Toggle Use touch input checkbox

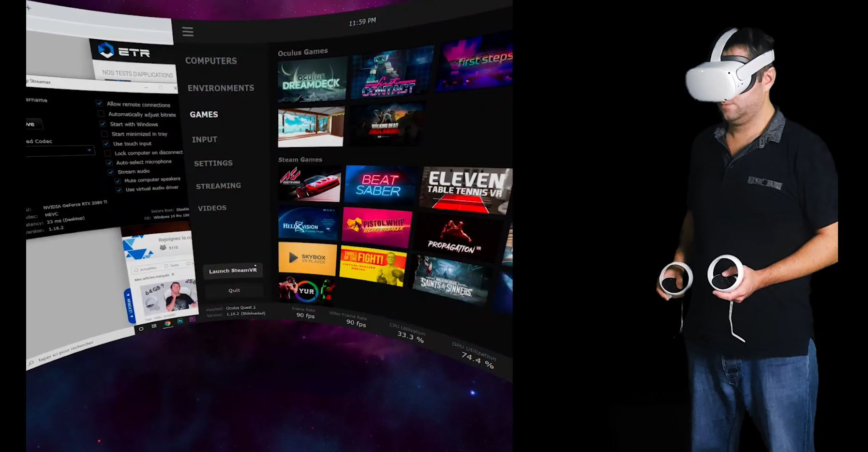(x=106, y=144)
